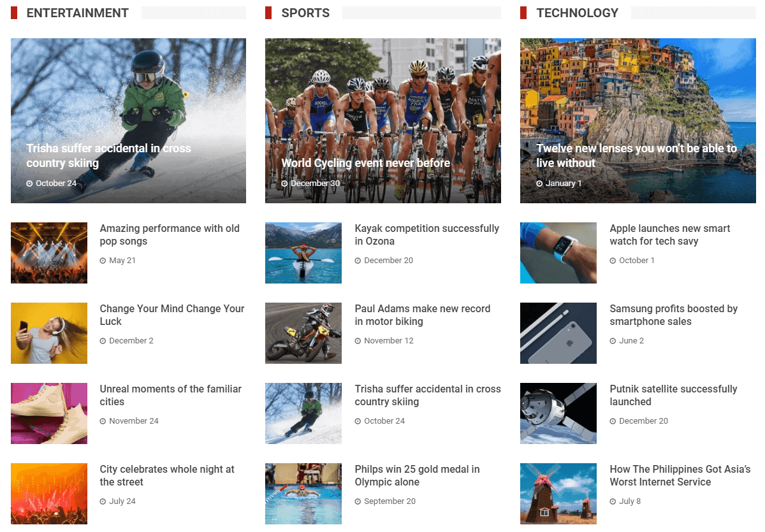This screenshot has width=765, height=532.
Task: Click the clock icon beside October 1
Action: tap(613, 261)
